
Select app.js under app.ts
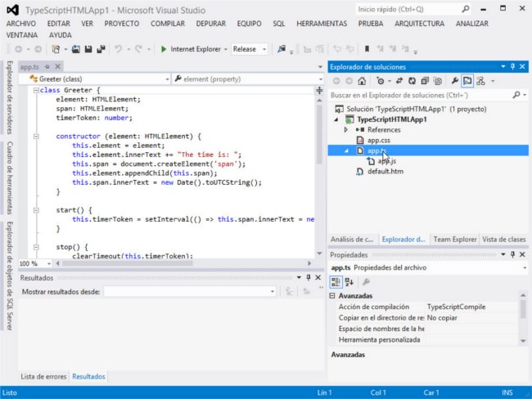point(387,161)
